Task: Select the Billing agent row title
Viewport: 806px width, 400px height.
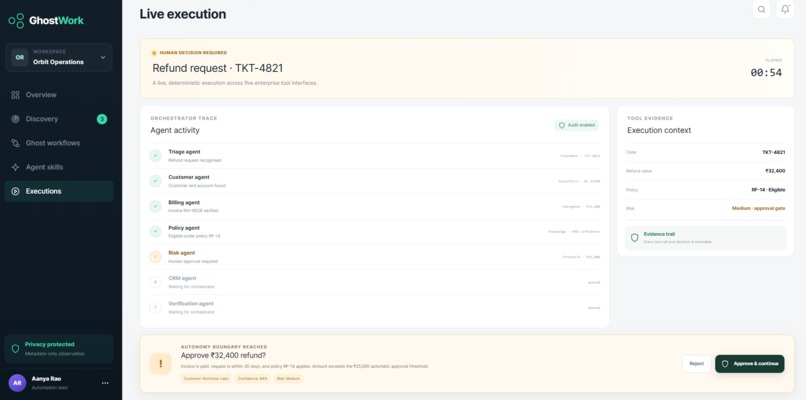Action: point(184,202)
